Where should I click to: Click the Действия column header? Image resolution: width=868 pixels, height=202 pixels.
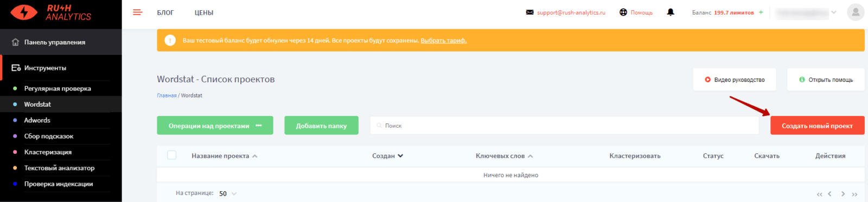point(830,156)
